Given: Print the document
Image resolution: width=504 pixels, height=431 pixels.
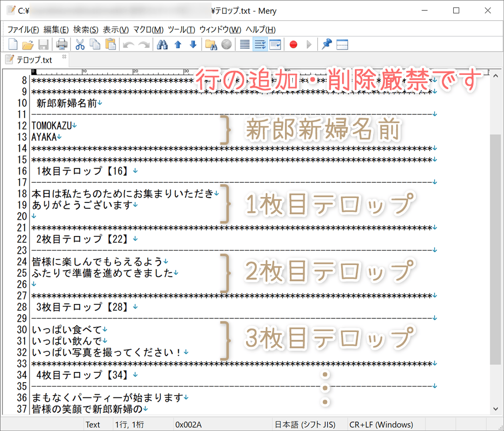Looking at the screenshot, I should point(61,44).
